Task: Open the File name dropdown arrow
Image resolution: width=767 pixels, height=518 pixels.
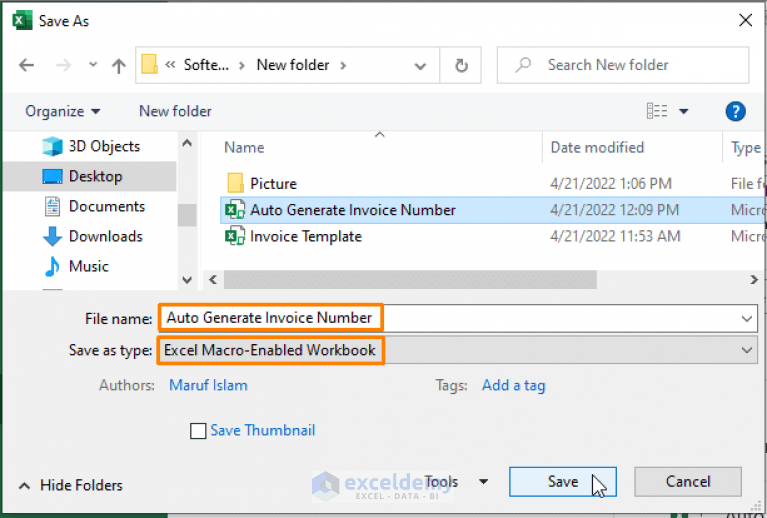Action: [x=746, y=319]
